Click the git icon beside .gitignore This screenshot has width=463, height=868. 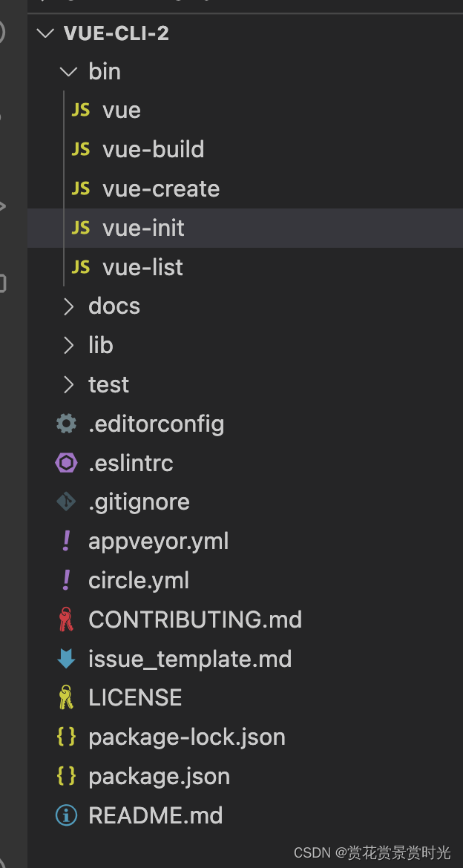pos(66,502)
